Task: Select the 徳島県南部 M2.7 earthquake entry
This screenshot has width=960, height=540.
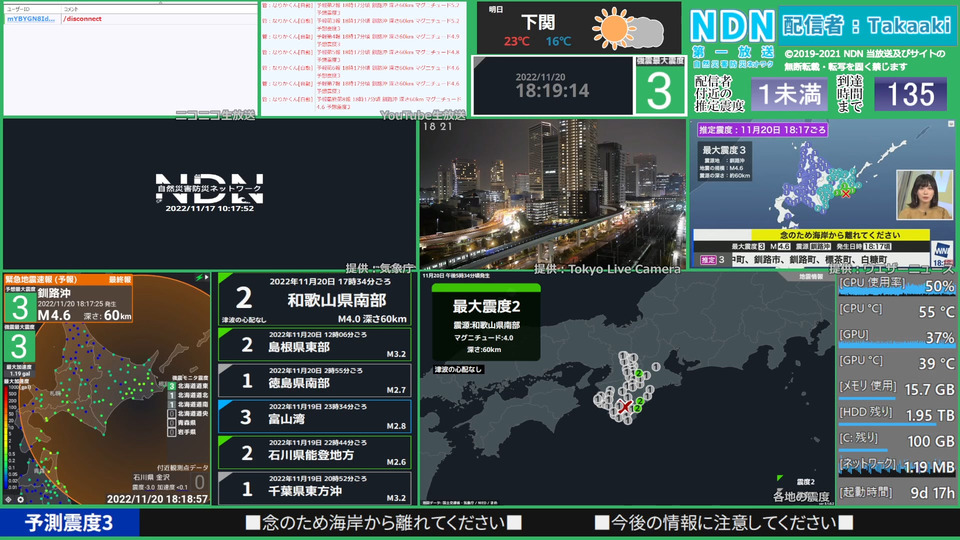Action: click(x=315, y=381)
